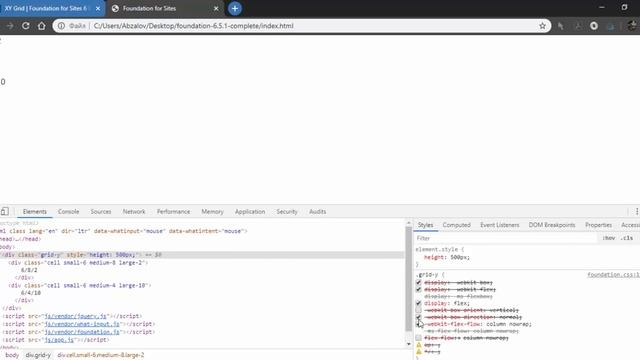Viewport: 640px width, 360px height.
Task: Toggle the DevTools device toolbar icon
Action: tap(4, 211)
